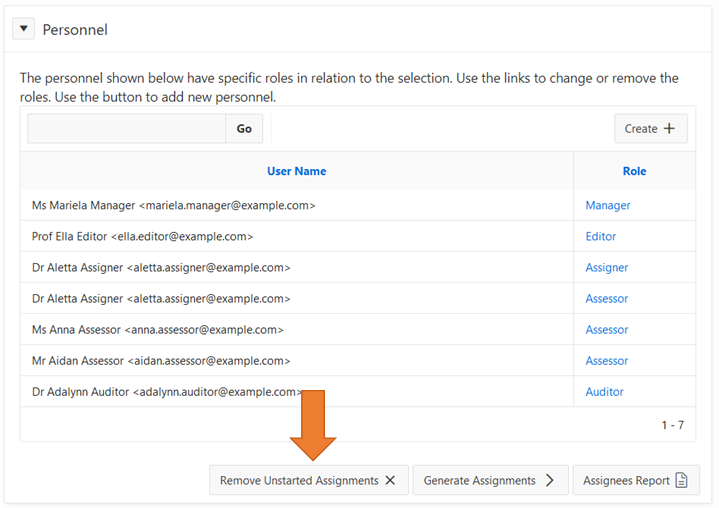Select Prof Ella Editor row text
719x508 pixels.
click(142, 237)
